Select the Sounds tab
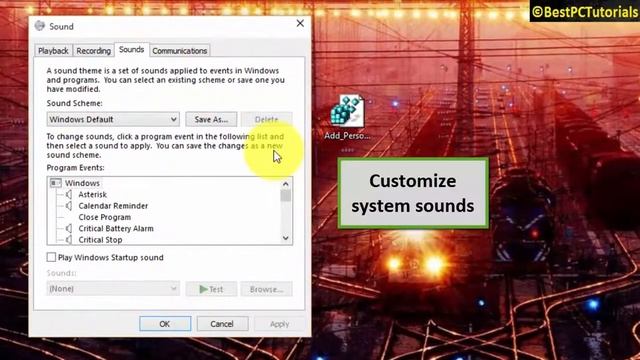Viewport: 640px width, 360px height. [x=131, y=49]
